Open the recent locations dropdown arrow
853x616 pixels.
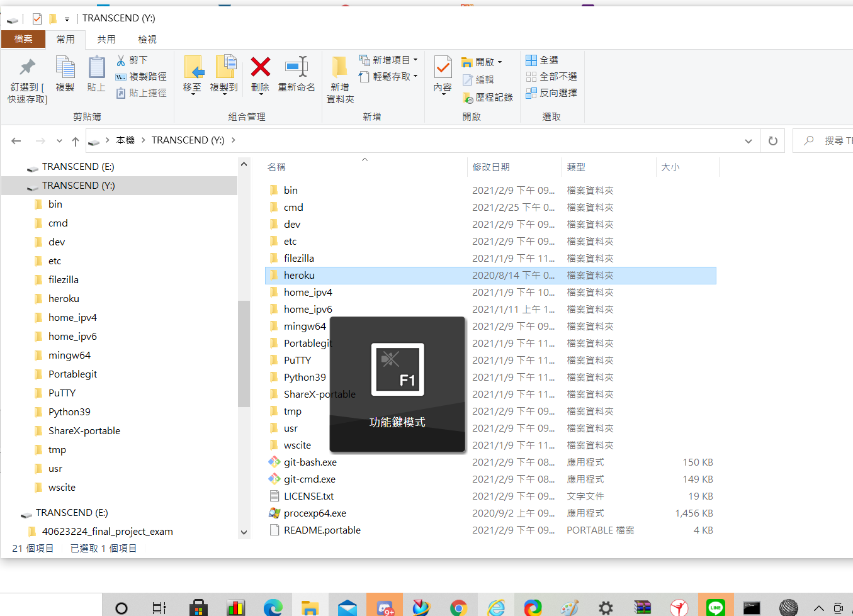click(x=59, y=141)
